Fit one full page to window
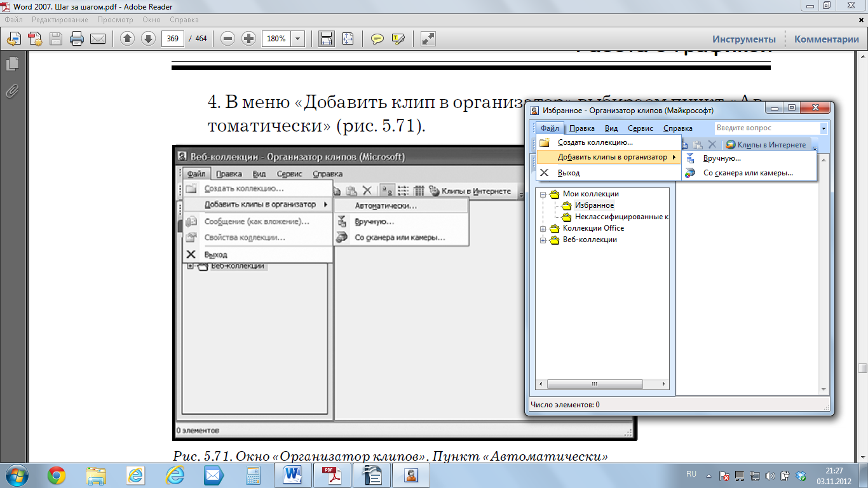Image resolution: width=868 pixels, height=488 pixels. pos(348,39)
